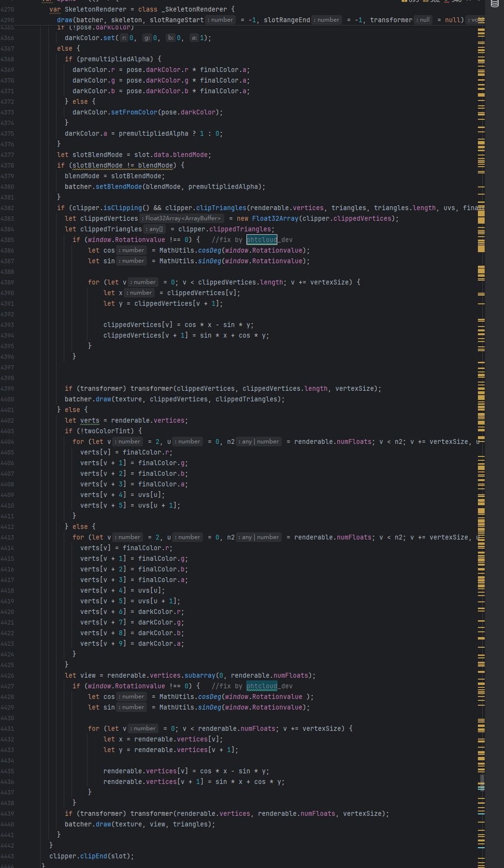This screenshot has height=868, width=504.
Task: Place cursor on clipper.clipEnd(slot) call
Action: [x=91, y=856]
